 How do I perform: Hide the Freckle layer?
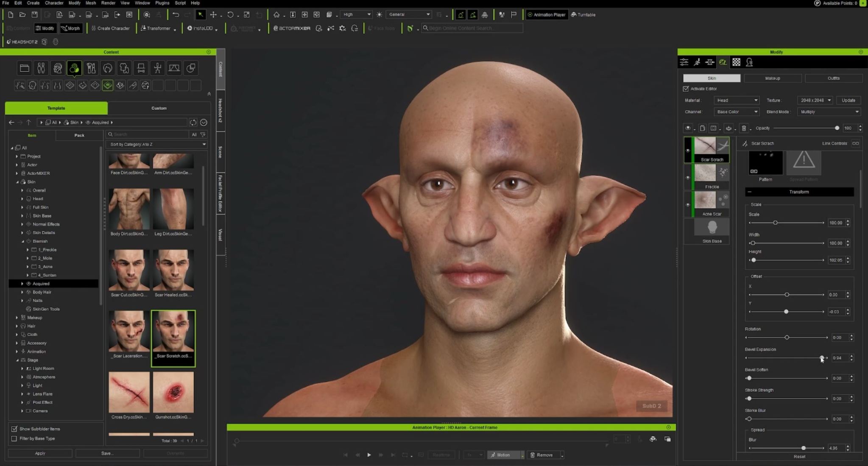pos(688,177)
